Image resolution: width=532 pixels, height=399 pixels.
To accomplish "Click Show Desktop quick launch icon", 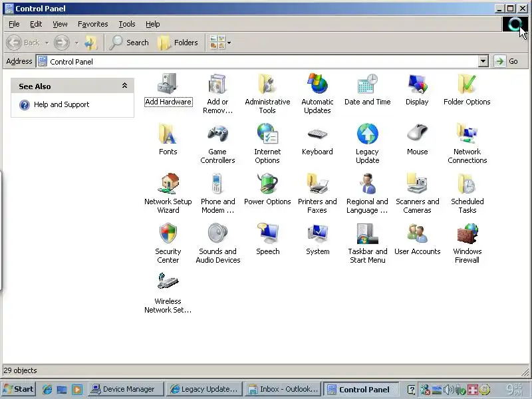I will coord(62,389).
